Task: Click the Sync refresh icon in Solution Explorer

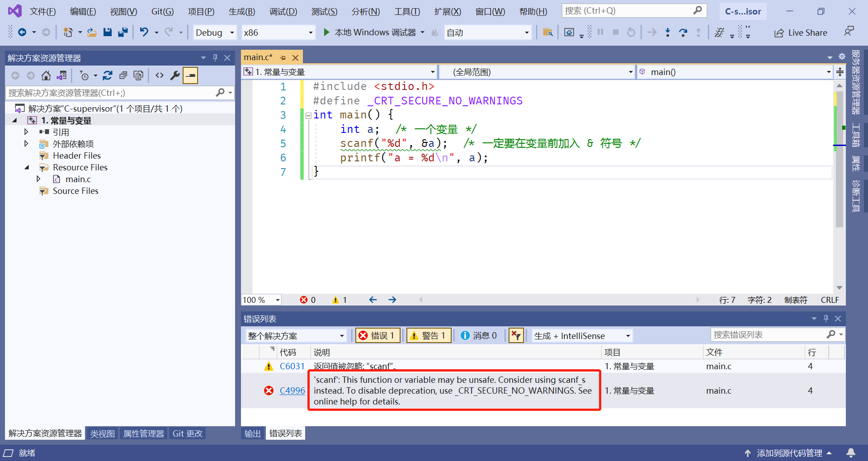Action: pyautogui.click(x=108, y=75)
